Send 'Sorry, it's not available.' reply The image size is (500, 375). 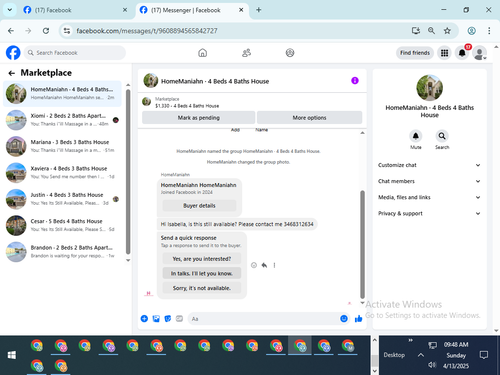(x=202, y=288)
